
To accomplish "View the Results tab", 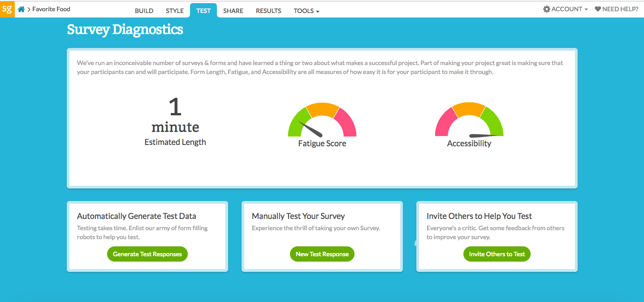I will point(268,11).
